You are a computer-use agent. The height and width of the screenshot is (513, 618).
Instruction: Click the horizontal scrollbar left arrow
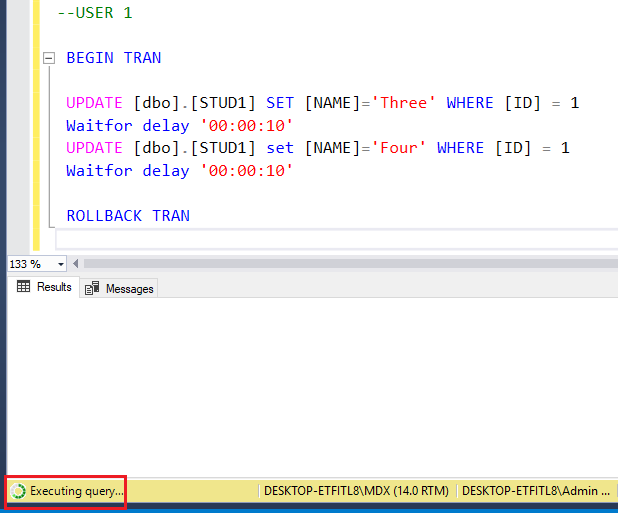coord(76,263)
